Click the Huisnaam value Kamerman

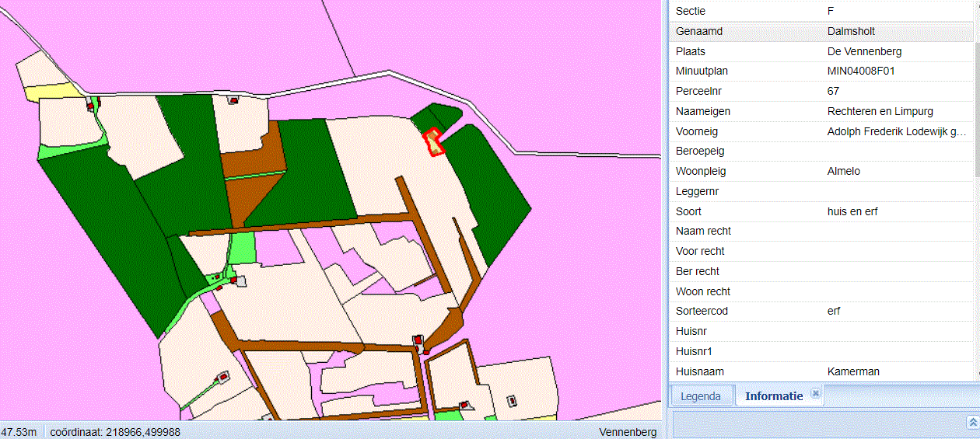pos(853,371)
